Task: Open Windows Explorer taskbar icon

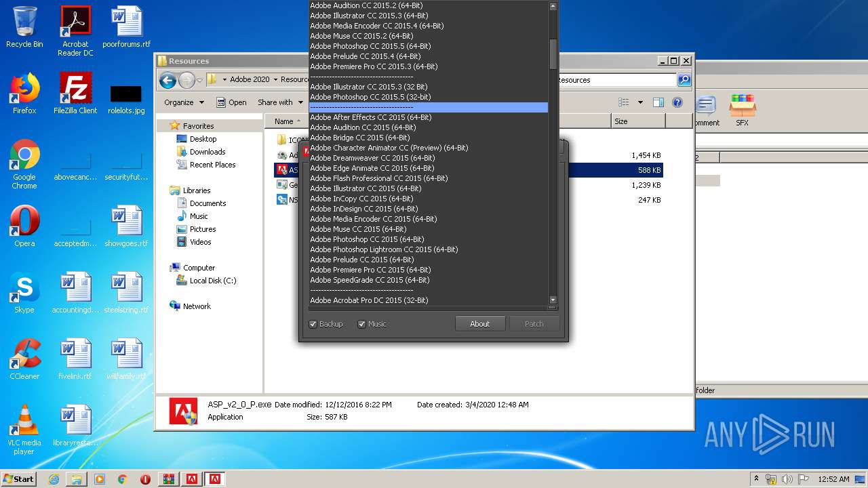Action: 77,479
